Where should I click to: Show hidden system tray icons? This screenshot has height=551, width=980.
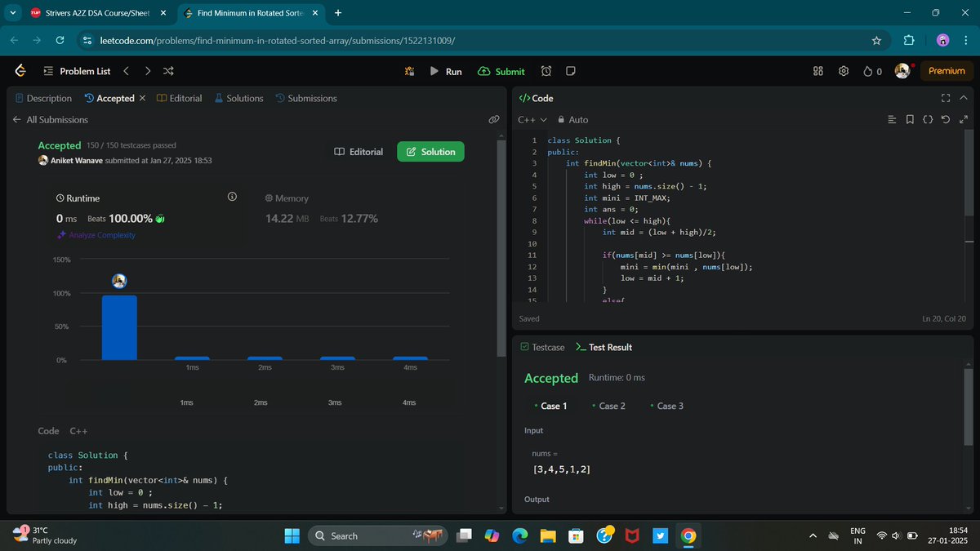[812, 535]
